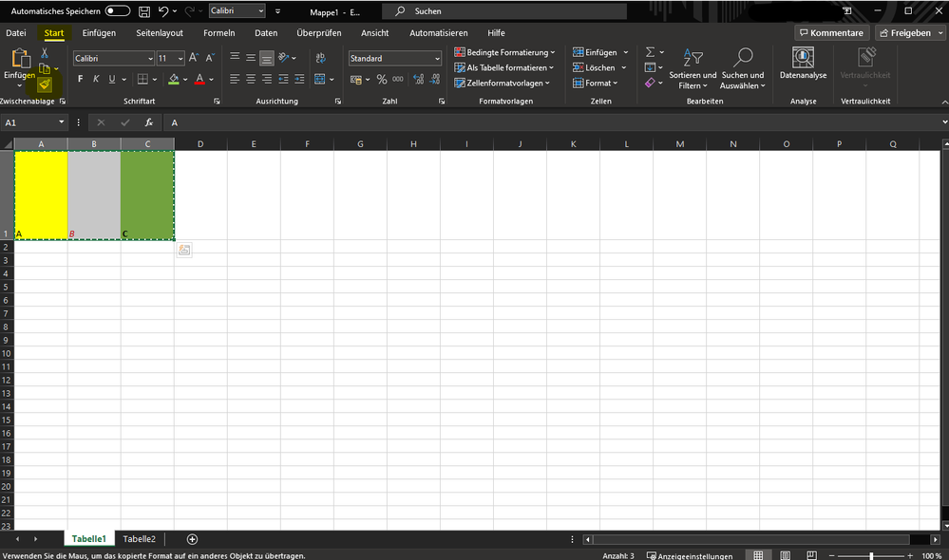Switch to the Überprüfen tab

click(x=319, y=33)
